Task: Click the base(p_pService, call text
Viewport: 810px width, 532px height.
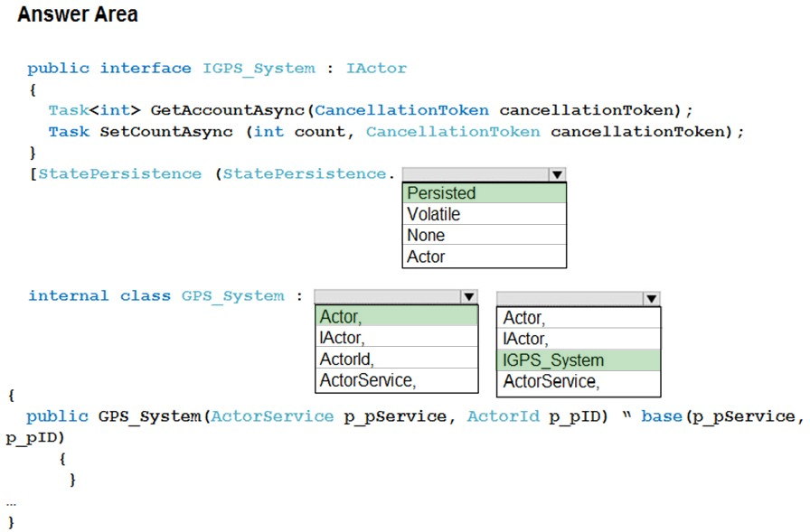Action: pyautogui.click(x=722, y=415)
